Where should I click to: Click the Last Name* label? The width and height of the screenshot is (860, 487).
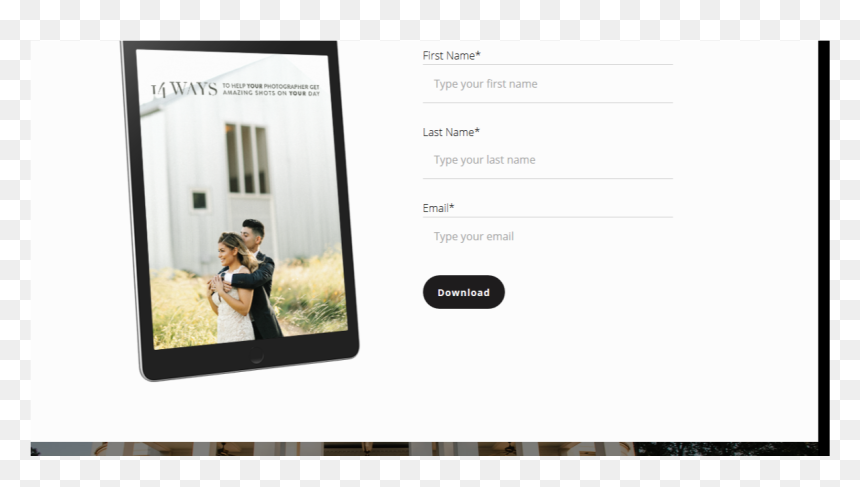pos(451,132)
